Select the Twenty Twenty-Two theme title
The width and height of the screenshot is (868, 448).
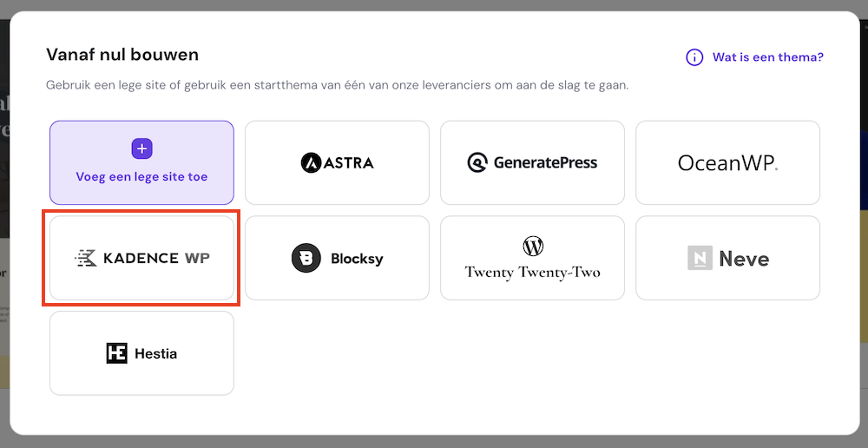532,272
